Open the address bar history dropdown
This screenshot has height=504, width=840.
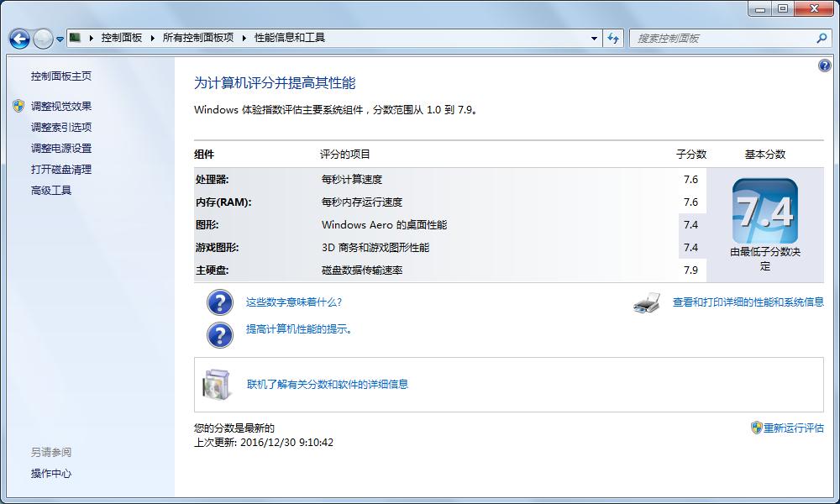pyautogui.click(x=593, y=38)
